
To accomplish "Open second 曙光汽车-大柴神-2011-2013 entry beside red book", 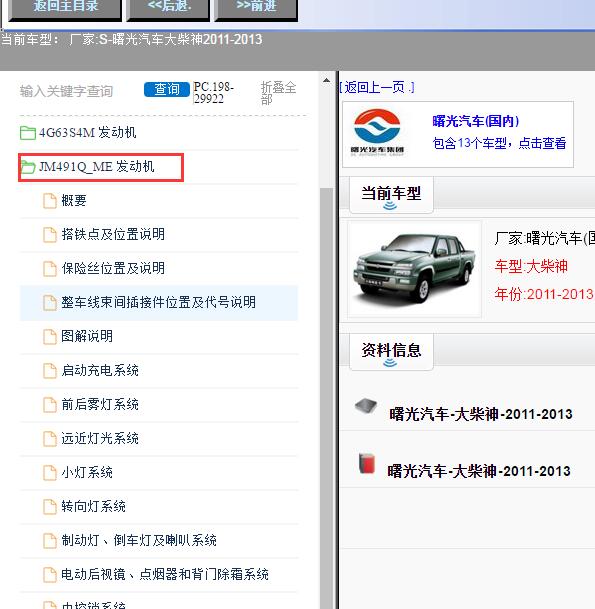I will (x=479, y=471).
